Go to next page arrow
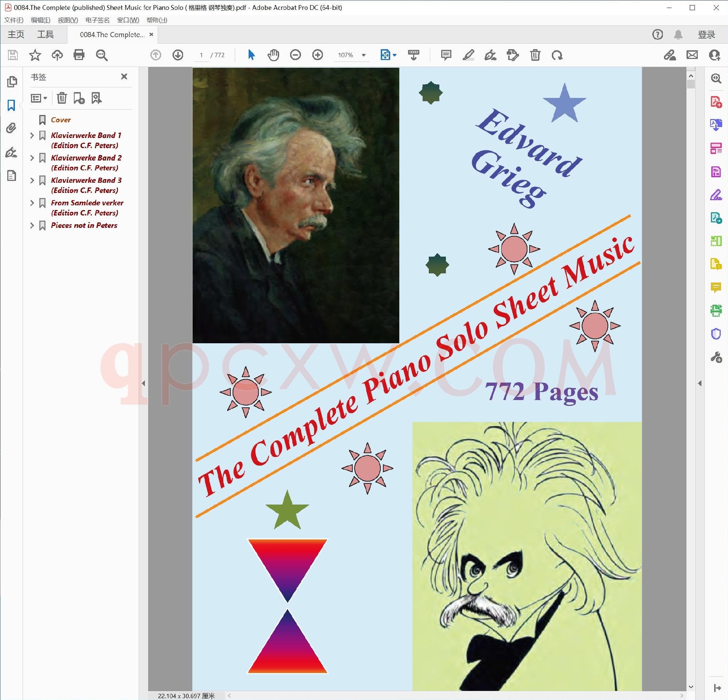The image size is (728, 700). (178, 55)
